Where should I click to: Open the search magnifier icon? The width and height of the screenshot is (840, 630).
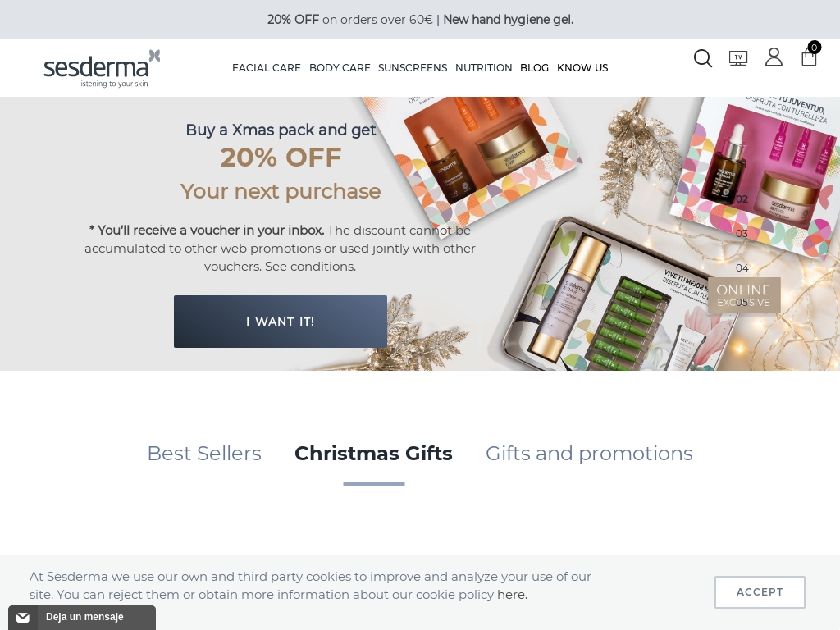click(703, 58)
